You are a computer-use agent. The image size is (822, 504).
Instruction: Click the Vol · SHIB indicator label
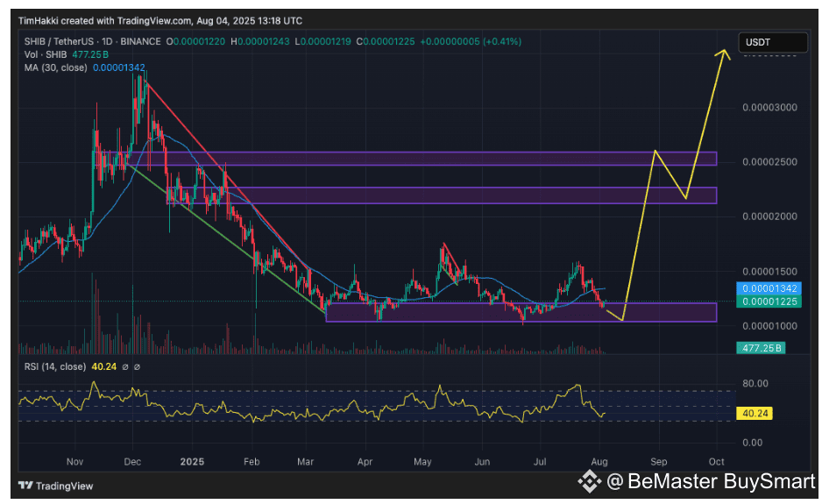click(x=46, y=54)
